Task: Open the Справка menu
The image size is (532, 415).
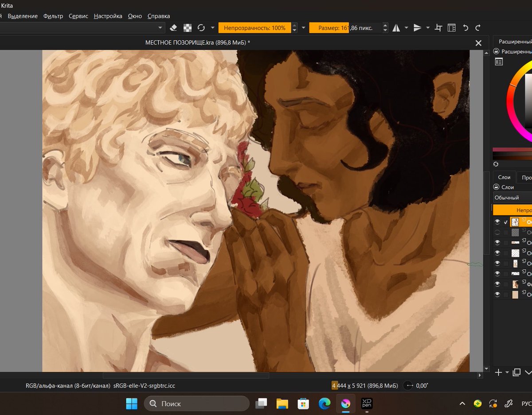Action: pos(159,16)
